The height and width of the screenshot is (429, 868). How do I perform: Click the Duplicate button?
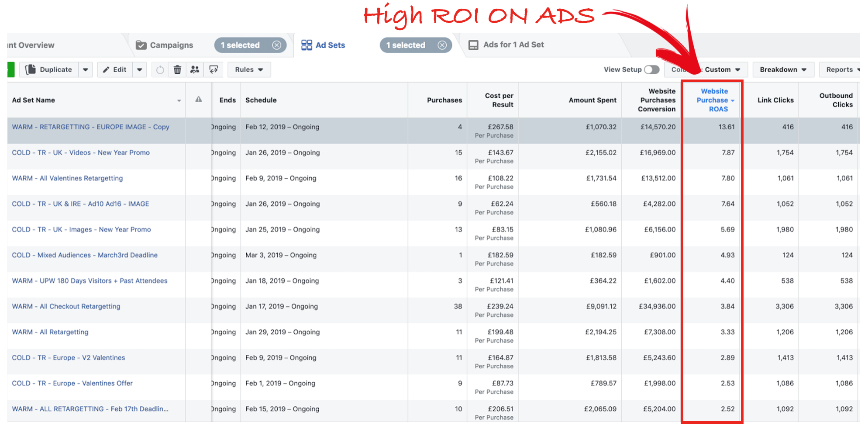pyautogui.click(x=49, y=69)
